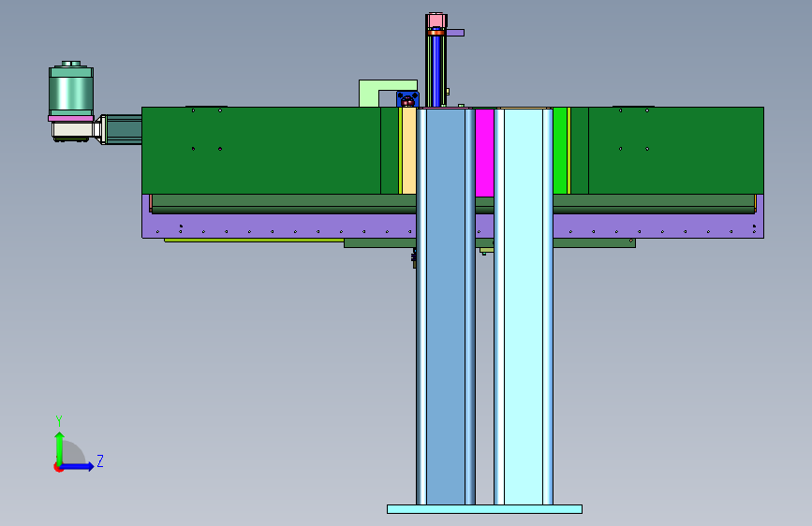The height and width of the screenshot is (526, 812).
Task: Select the green cylindrical motor body
Action: pos(71,92)
